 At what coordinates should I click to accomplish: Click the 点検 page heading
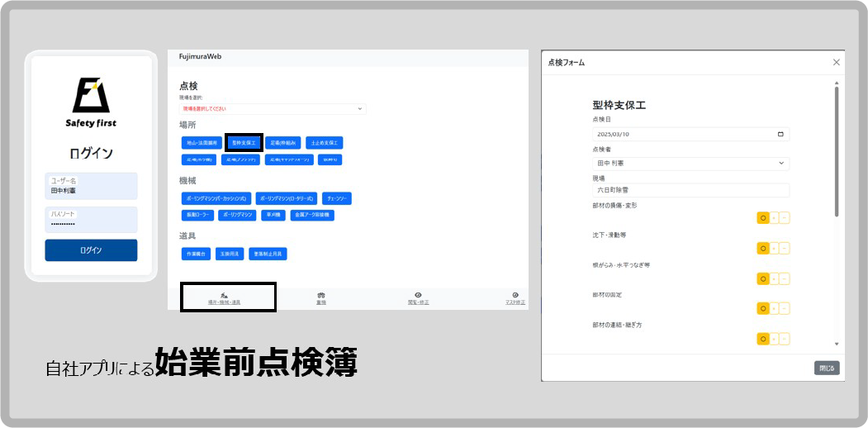[189, 87]
